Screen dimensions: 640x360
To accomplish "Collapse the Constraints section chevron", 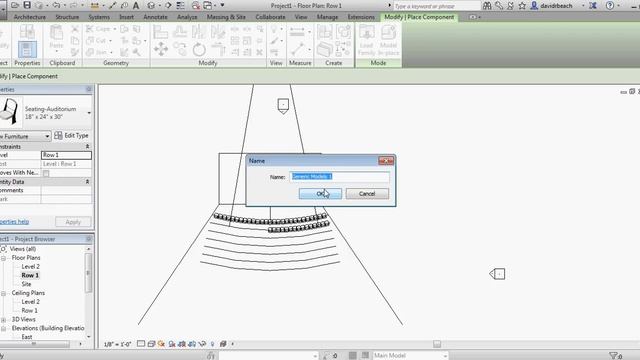I will [x=87, y=146].
